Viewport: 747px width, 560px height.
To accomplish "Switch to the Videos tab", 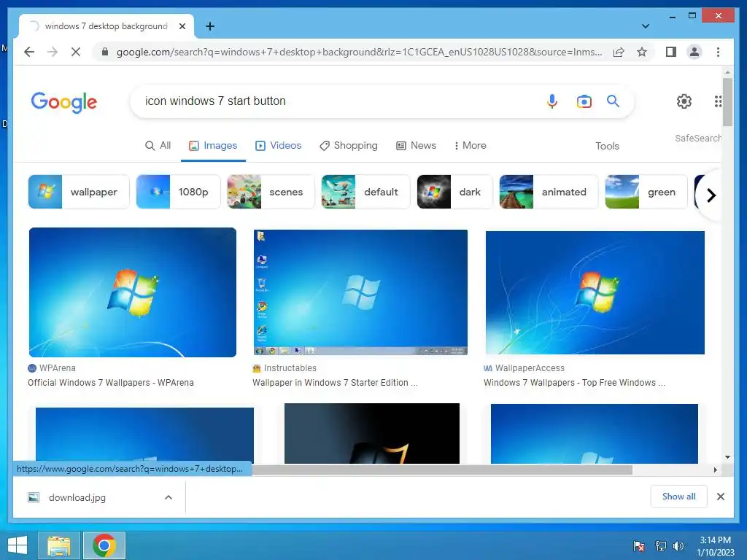I will (x=278, y=145).
